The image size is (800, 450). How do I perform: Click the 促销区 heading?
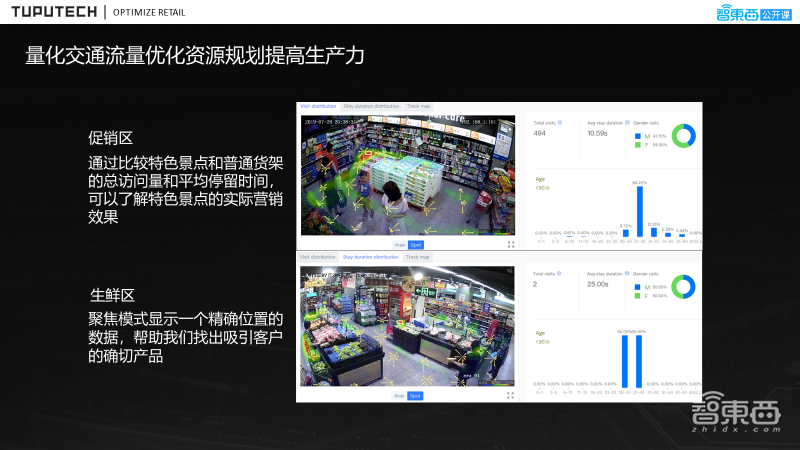[110, 138]
